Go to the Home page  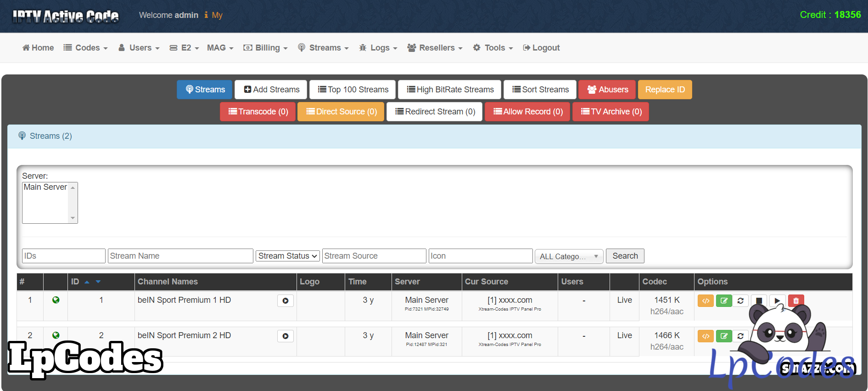coord(38,48)
